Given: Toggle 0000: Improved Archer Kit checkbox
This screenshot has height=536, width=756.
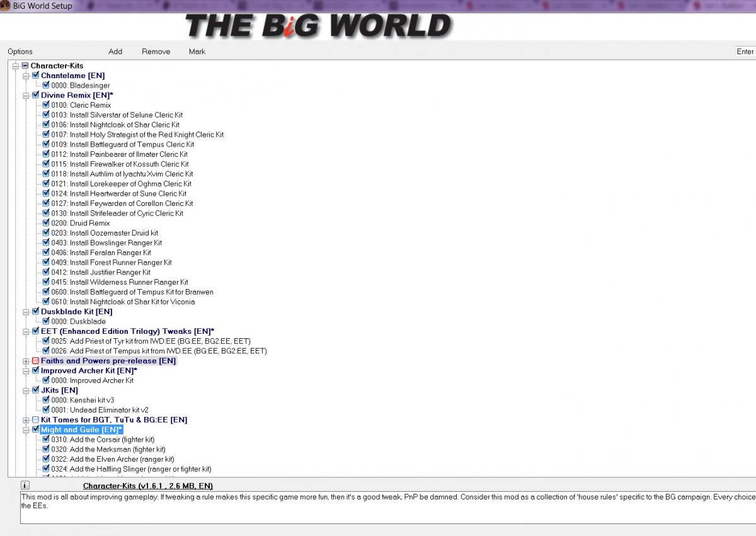Looking at the screenshot, I should coord(46,380).
